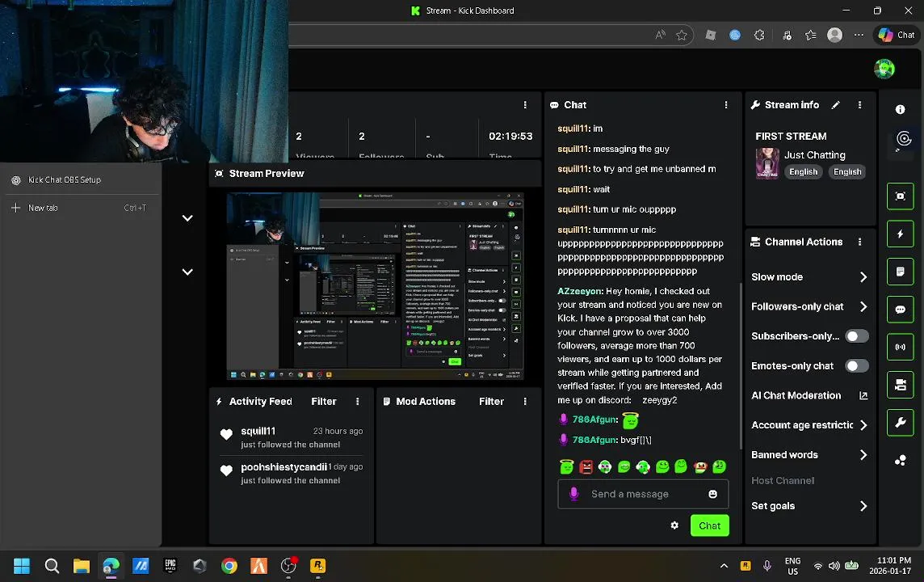The width and height of the screenshot is (924, 582).
Task: Open chat settings gear icon
Action: (x=674, y=525)
